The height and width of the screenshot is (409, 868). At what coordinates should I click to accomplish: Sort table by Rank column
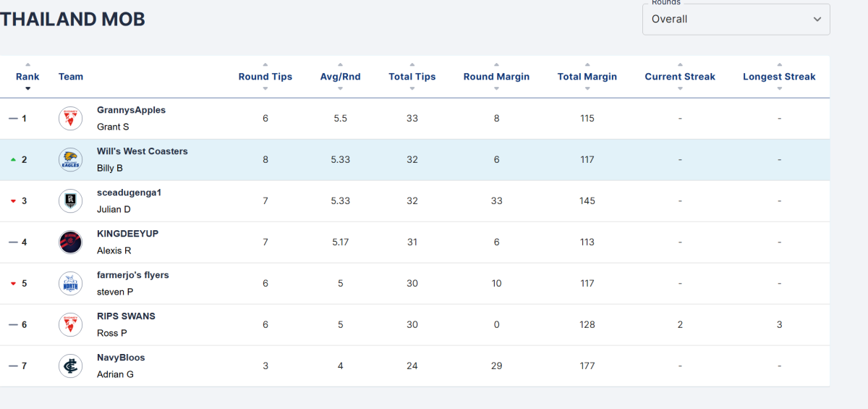coord(27,77)
